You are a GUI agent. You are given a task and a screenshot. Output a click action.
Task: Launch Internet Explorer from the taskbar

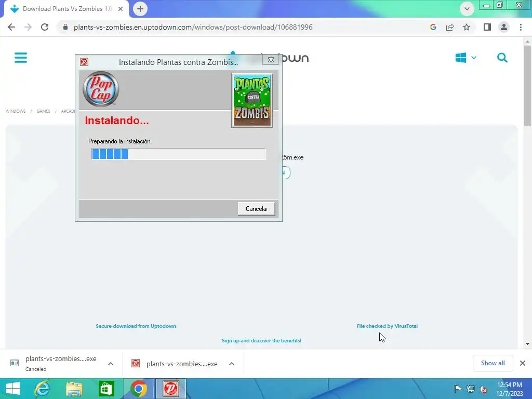(43, 389)
